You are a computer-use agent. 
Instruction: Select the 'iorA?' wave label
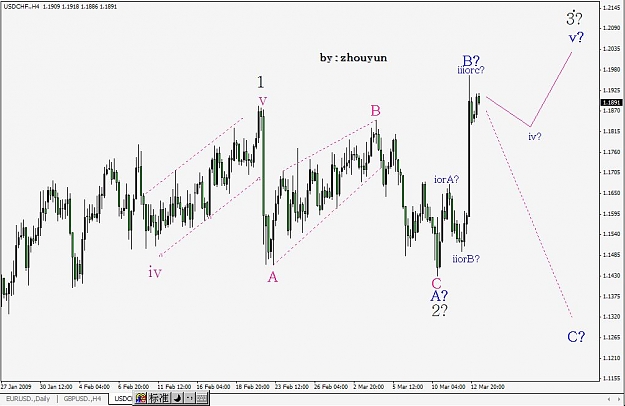point(446,180)
